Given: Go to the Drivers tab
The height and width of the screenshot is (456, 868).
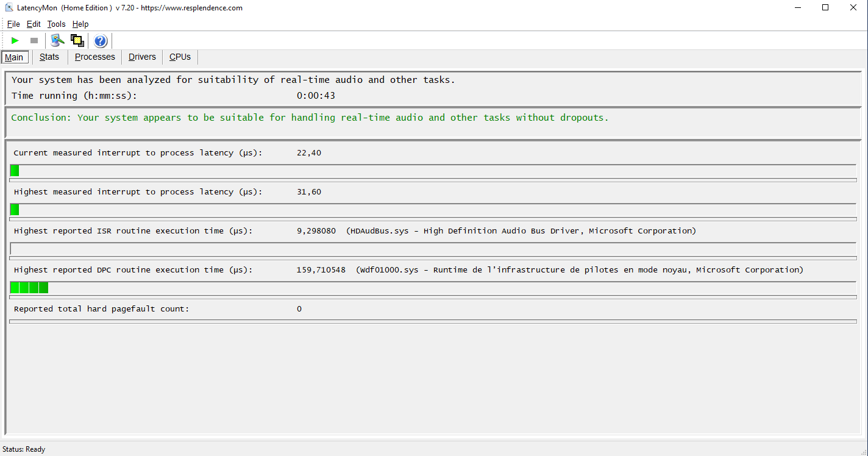Looking at the screenshot, I should point(142,57).
